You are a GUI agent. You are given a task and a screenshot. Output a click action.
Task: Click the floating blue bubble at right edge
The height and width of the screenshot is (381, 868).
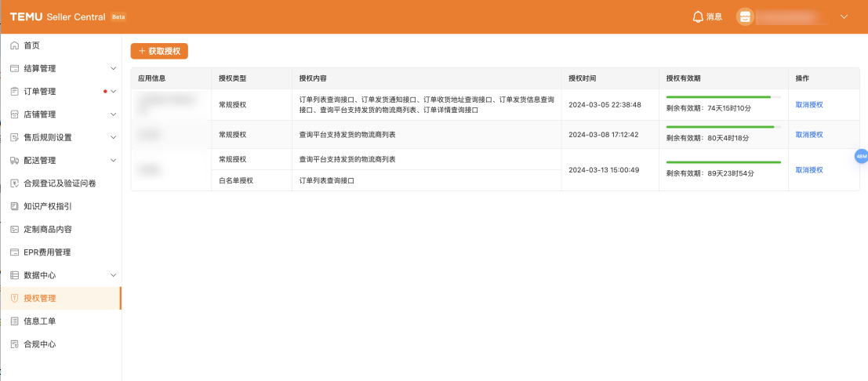(x=861, y=157)
